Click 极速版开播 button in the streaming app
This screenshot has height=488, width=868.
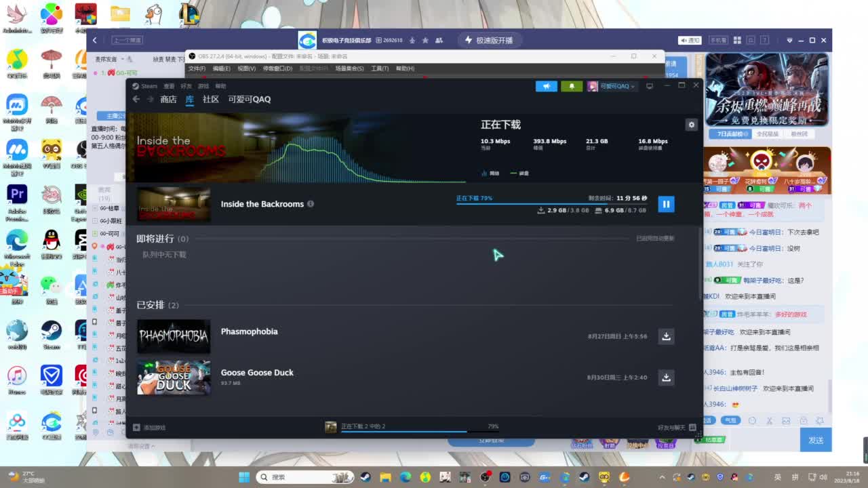(x=489, y=41)
